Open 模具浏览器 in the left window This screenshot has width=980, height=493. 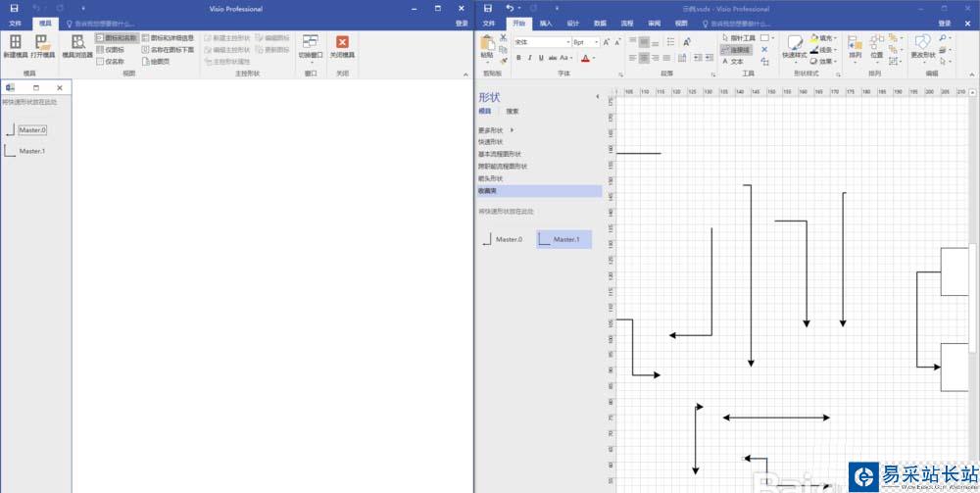77,47
